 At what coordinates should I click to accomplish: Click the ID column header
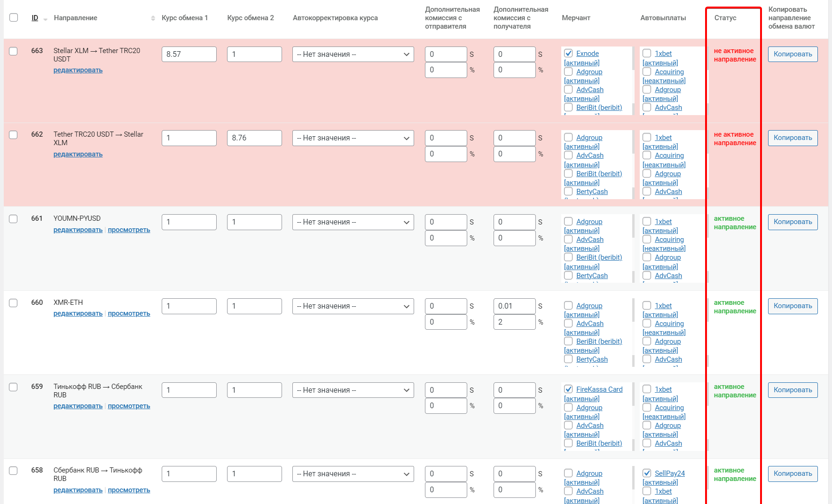coord(35,18)
